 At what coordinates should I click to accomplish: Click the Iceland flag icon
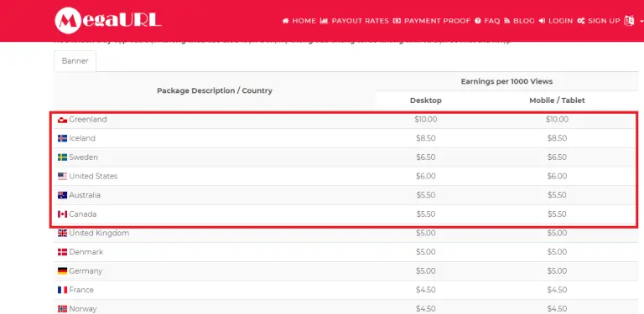pos(62,138)
